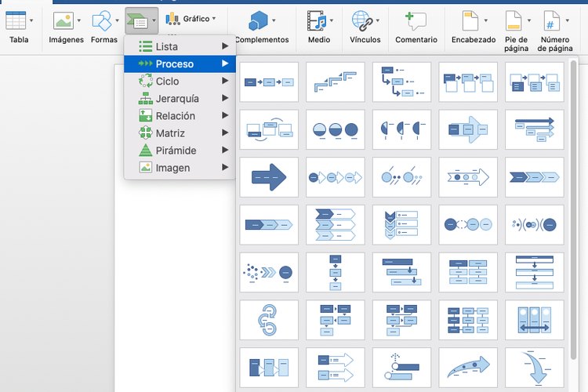Choose the three wide bars with down arrows layout
The width and height of the screenshot is (588, 392).
pyautogui.click(x=535, y=272)
